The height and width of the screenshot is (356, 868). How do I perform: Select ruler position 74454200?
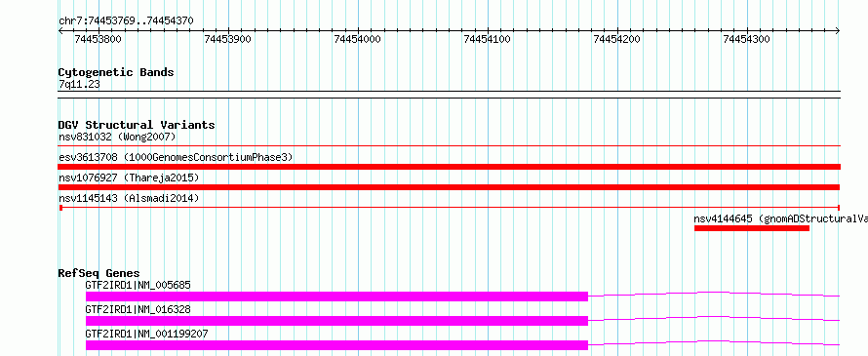click(616, 39)
